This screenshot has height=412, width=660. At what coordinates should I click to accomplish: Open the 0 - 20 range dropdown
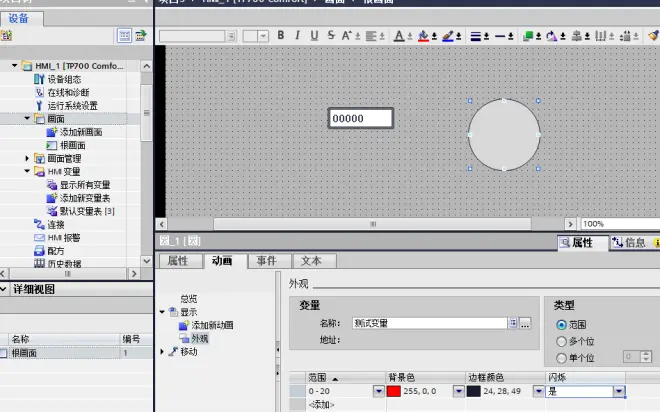378,391
